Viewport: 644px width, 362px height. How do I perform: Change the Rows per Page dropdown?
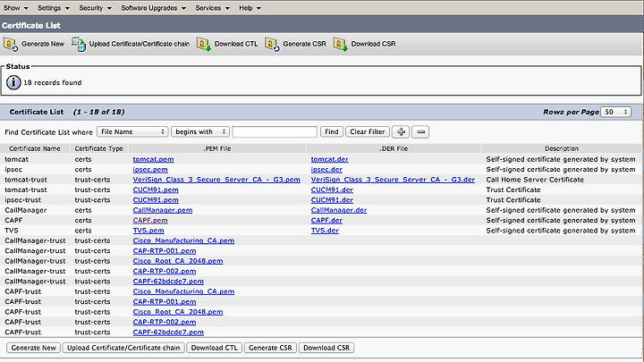pos(615,112)
